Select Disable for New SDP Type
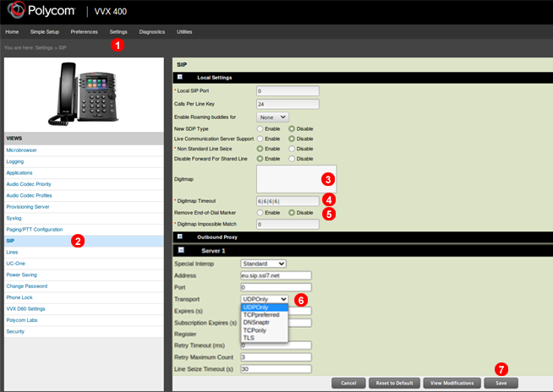This screenshot has width=553, height=392. point(292,128)
